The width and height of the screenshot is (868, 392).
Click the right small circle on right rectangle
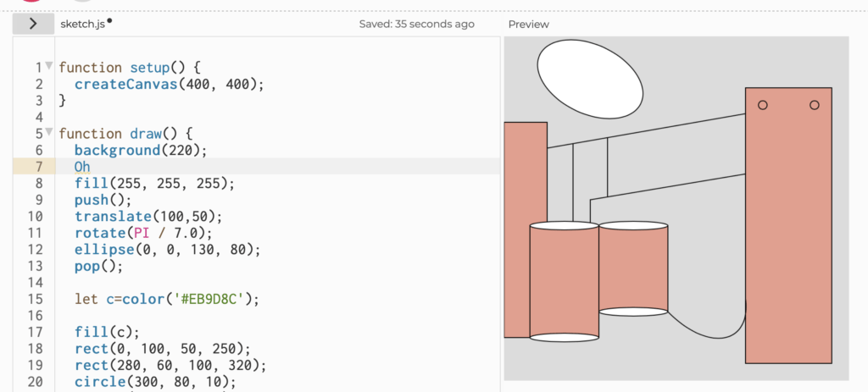[x=815, y=105]
